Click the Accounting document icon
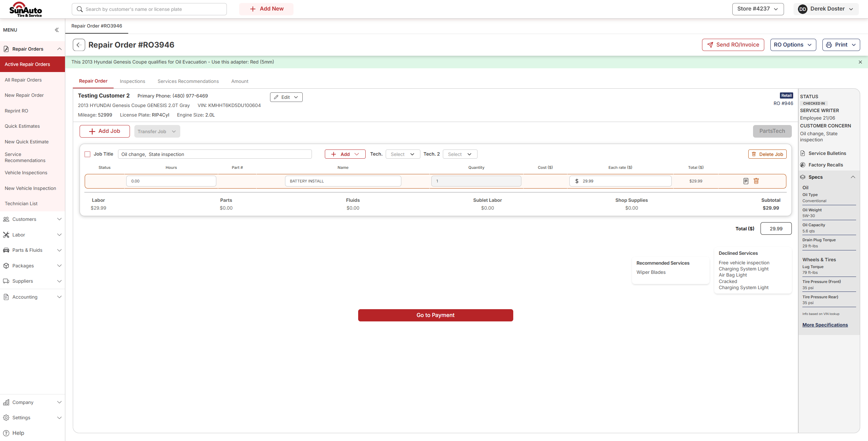The width and height of the screenshot is (868, 441). [6, 297]
